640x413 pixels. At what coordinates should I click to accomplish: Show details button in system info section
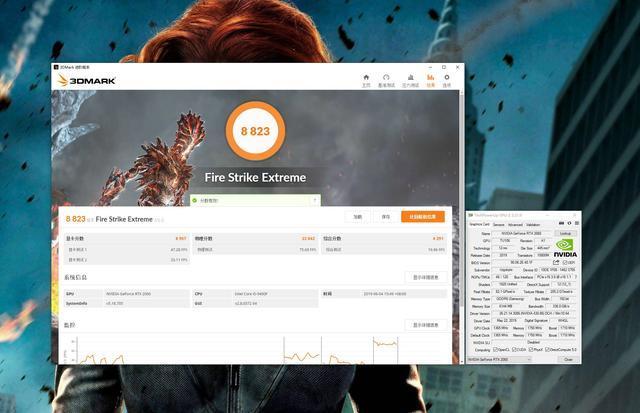(426, 277)
